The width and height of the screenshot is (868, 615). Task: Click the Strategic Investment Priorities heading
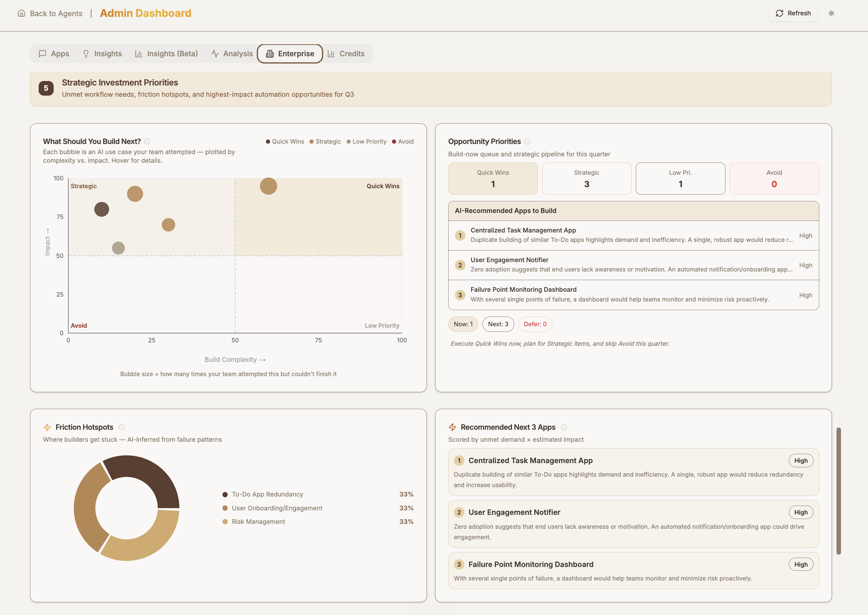pos(120,82)
